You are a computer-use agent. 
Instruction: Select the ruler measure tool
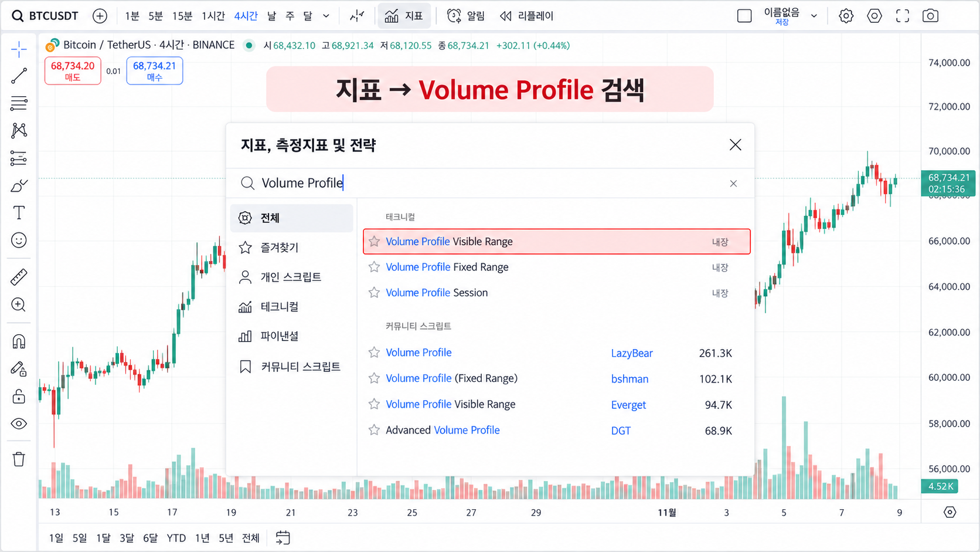pos(19,277)
